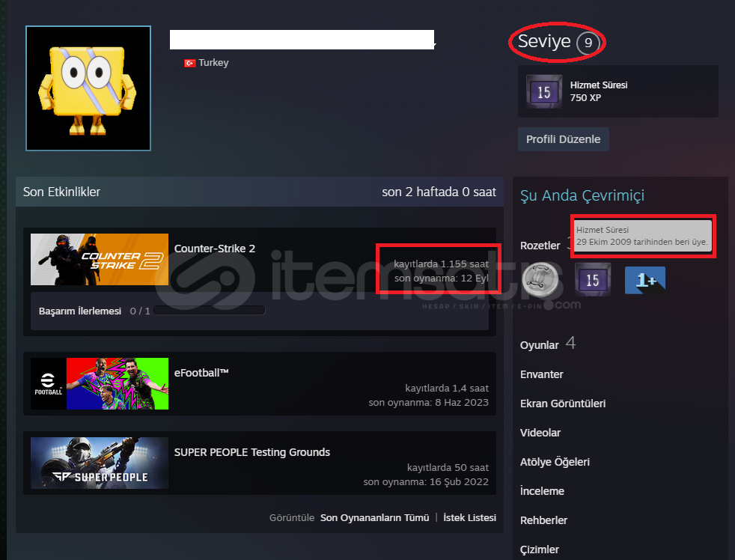
Task: Open the Counter-Strike 2 game banner
Action: click(100, 259)
